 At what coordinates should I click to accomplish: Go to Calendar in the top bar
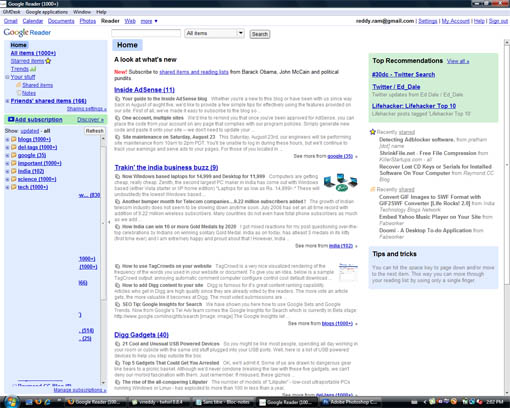click(33, 21)
